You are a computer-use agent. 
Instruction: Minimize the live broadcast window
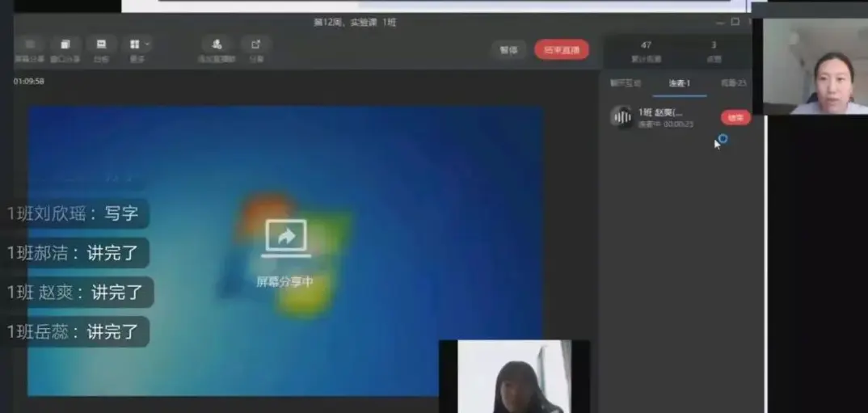[719, 23]
